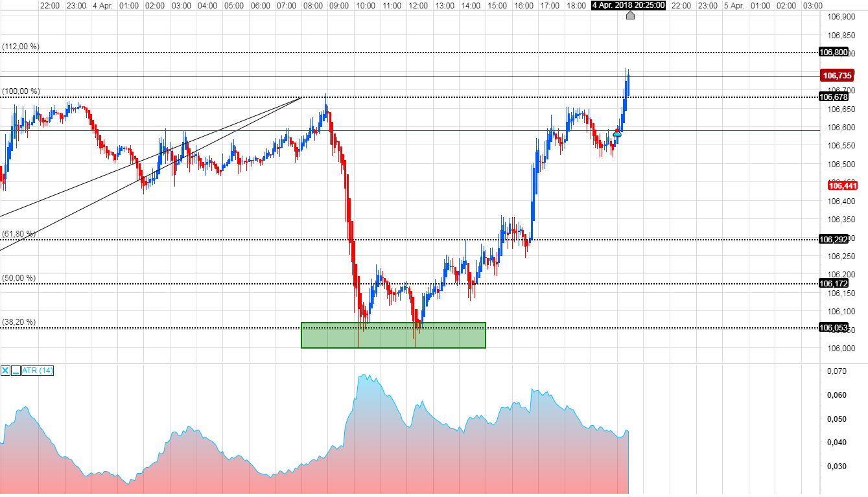Select the green support zone rectangle
The image size is (868, 497).
pos(393,335)
